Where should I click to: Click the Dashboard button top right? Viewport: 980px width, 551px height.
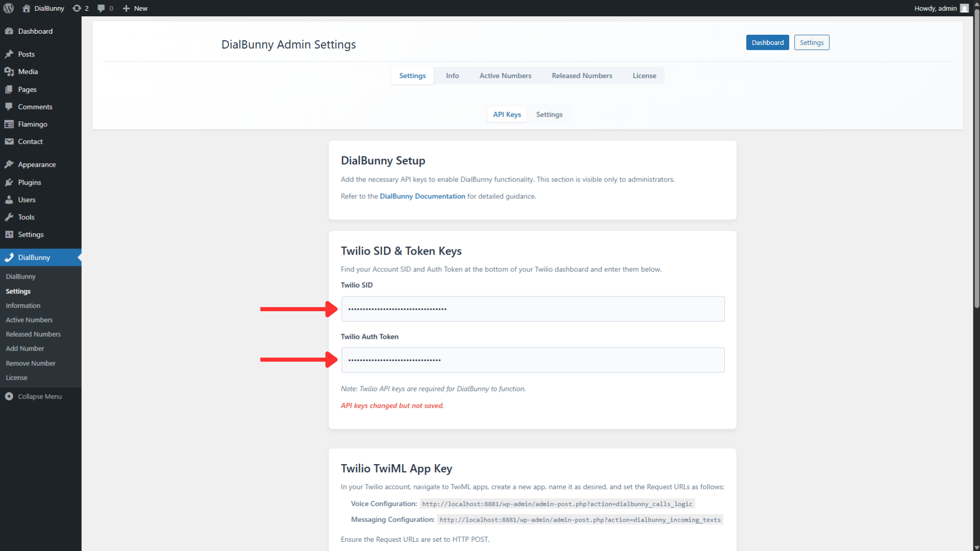[x=767, y=42]
